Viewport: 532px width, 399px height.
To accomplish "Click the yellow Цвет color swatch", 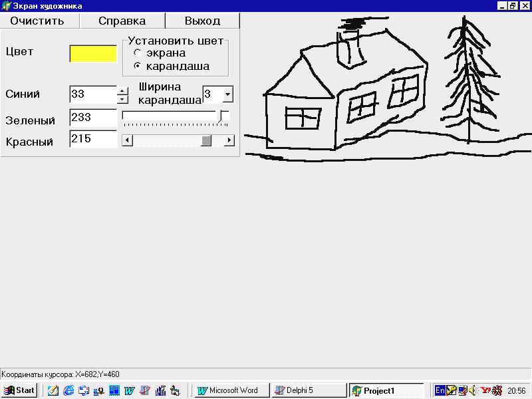I will pyautogui.click(x=93, y=54).
